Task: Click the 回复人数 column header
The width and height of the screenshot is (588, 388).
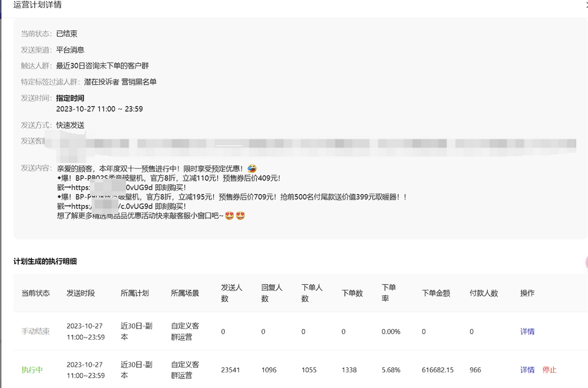Action: coord(272,293)
